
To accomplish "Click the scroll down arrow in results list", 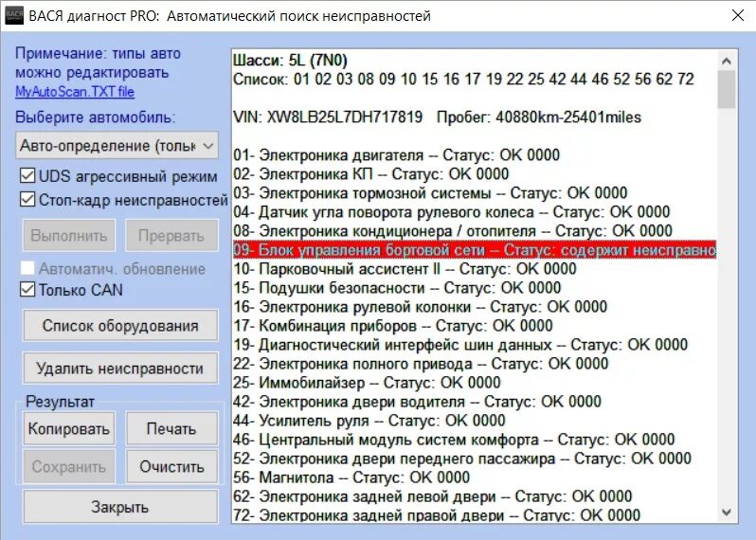I will 727,512.
